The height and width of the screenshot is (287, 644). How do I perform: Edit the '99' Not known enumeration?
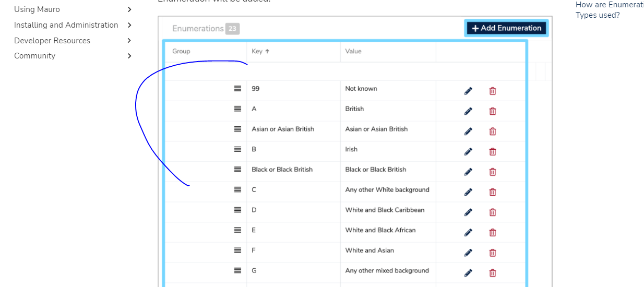pos(468,91)
